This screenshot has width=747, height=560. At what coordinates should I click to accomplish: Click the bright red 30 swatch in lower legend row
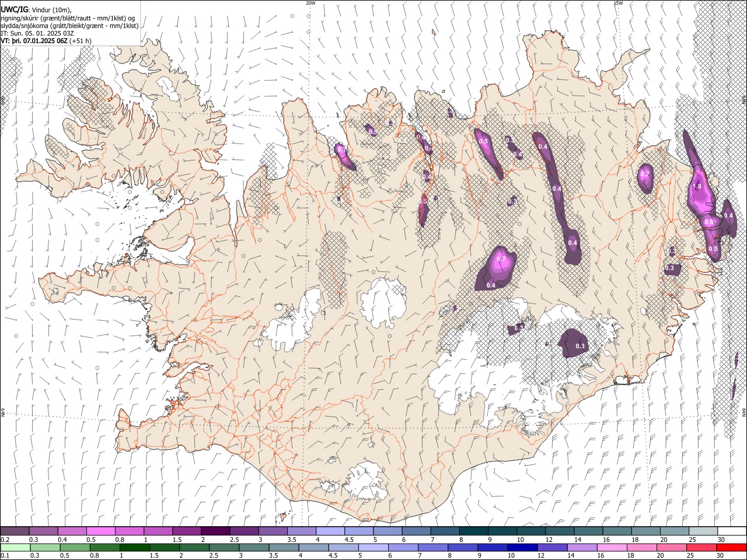click(731, 548)
